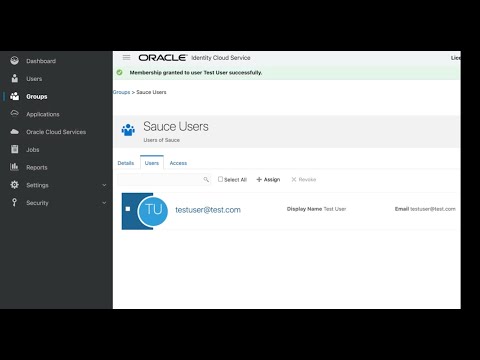Click the plus icon beside Assign
This screenshot has width=480, height=360.
pyautogui.click(x=259, y=179)
